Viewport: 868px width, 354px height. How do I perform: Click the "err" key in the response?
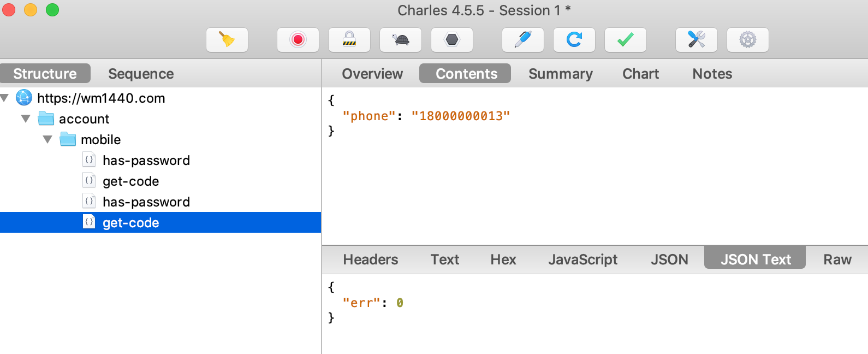point(361,303)
